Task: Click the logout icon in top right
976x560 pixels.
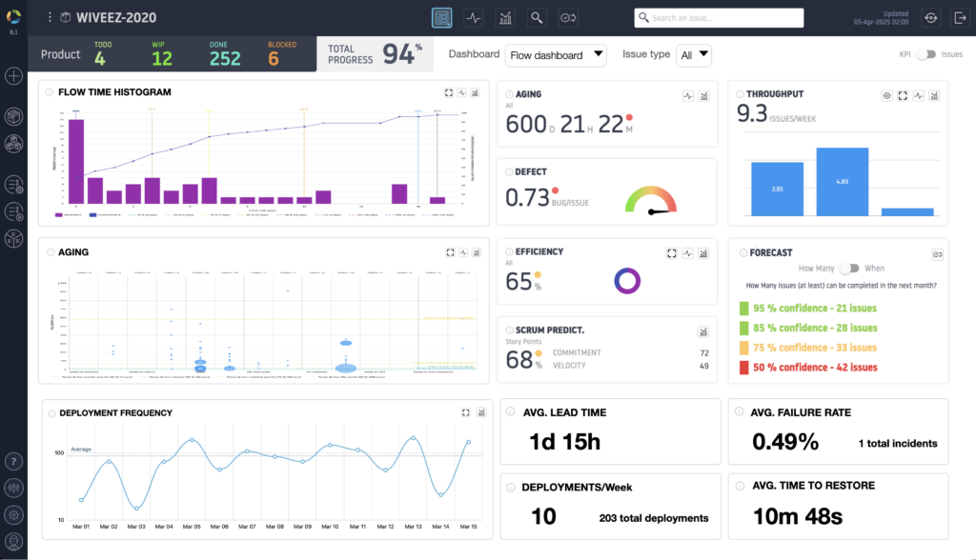Action: (x=957, y=18)
